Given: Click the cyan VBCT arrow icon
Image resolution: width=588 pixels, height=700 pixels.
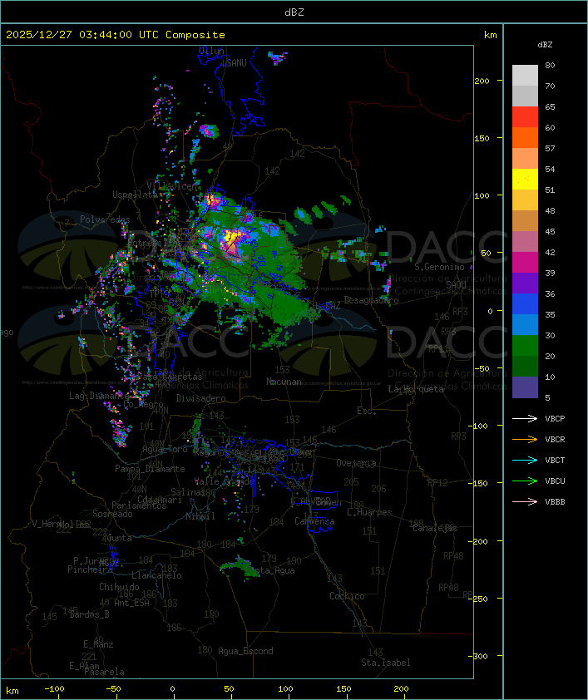Looking at the screenshot, I should [525, 460].
